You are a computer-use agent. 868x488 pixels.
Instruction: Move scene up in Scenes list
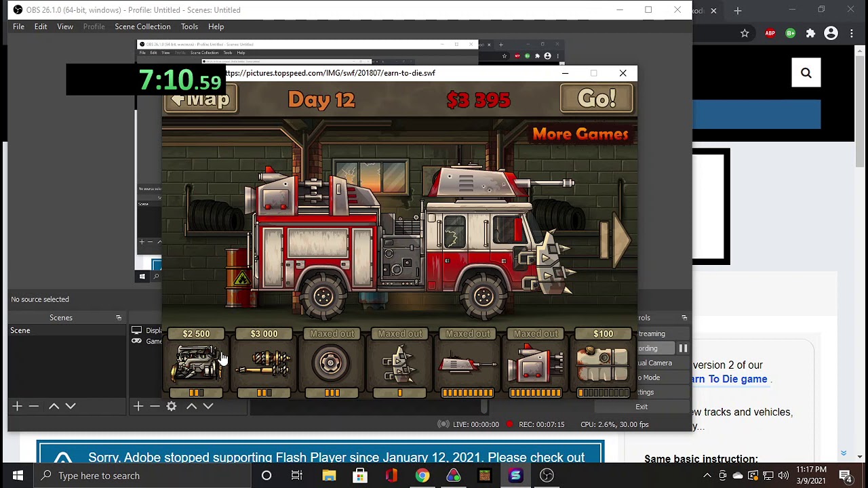click(54, 406)
